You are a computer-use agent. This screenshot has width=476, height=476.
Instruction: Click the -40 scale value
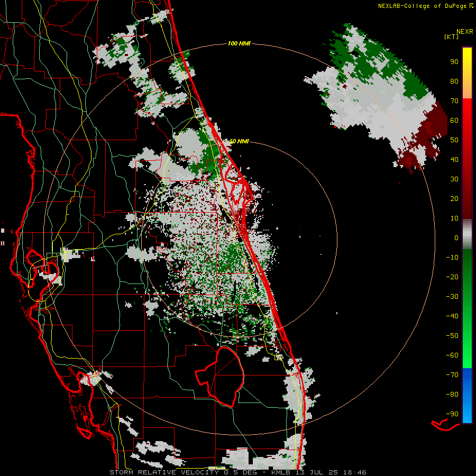click(452, 316)
